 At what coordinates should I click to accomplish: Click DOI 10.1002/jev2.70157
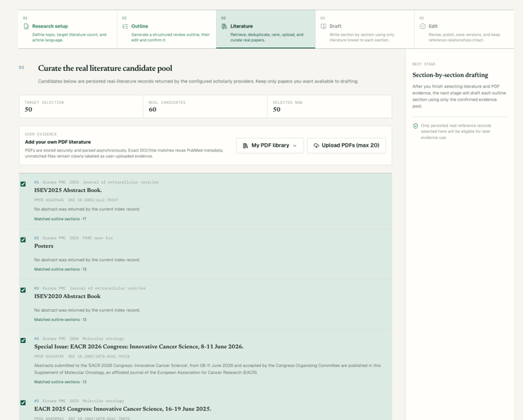tap(93, 200)
